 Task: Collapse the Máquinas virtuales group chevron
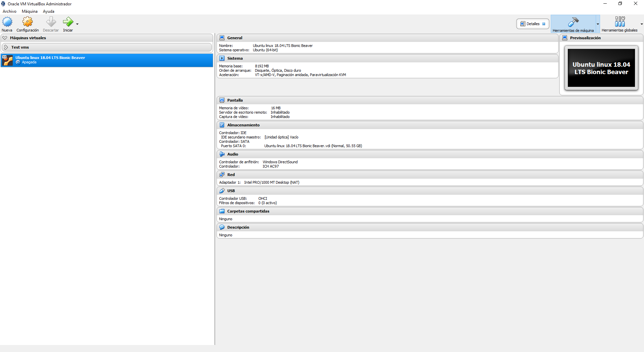(x=5, y=38)
